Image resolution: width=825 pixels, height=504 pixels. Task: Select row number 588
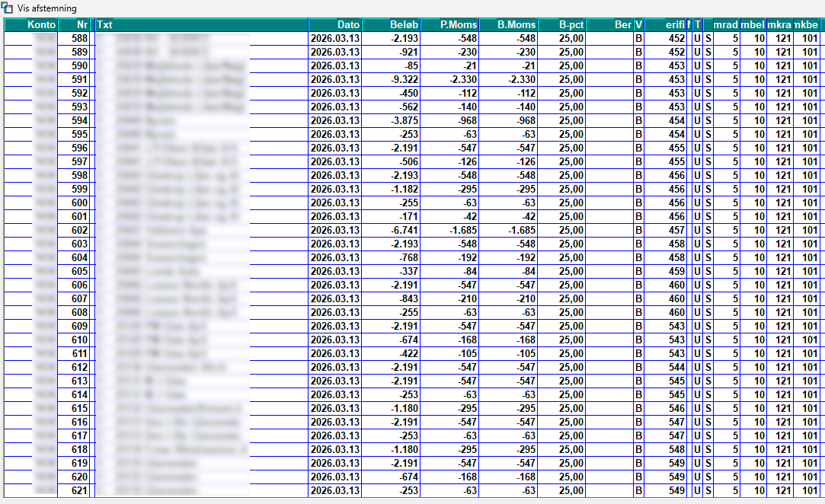coord(80,38)
